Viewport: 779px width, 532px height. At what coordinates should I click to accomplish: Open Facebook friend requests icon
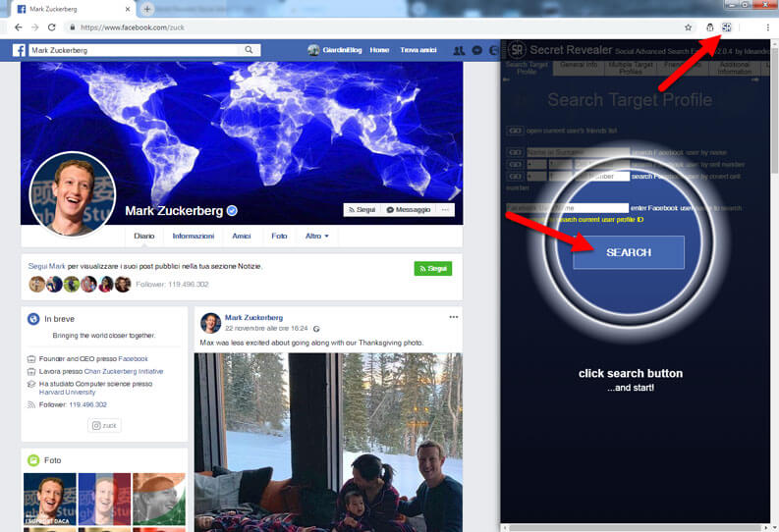(x=459, y=50)
